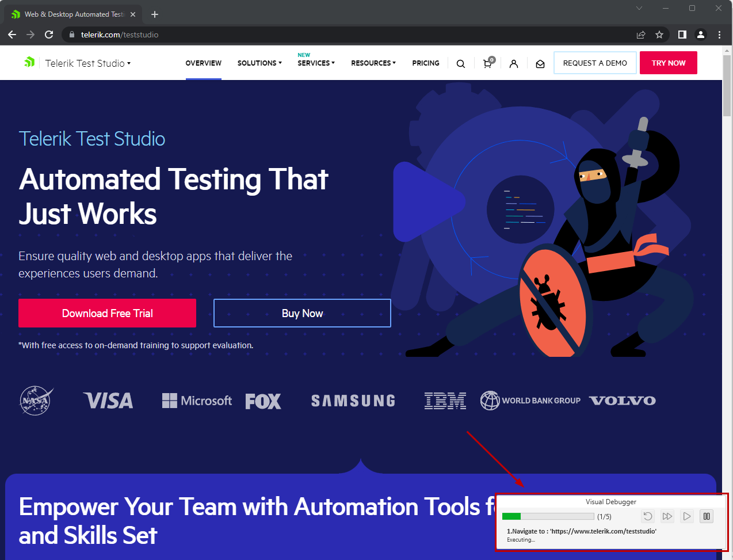Open the shopping cart icon
The image size is (733, 560).
pyautogui.click(x=488, y=63)
